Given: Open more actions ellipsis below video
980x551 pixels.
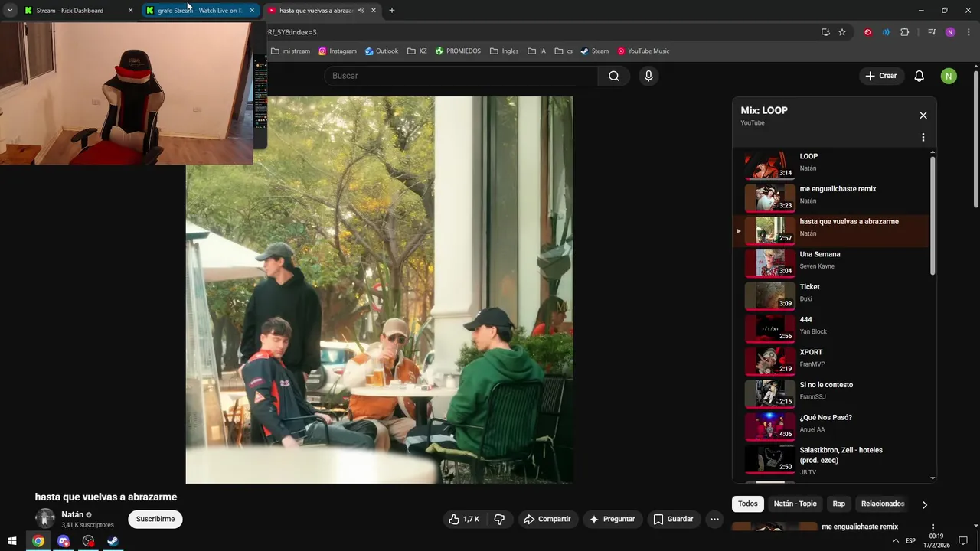Looking at the screenshot, I should coord(714,519).
